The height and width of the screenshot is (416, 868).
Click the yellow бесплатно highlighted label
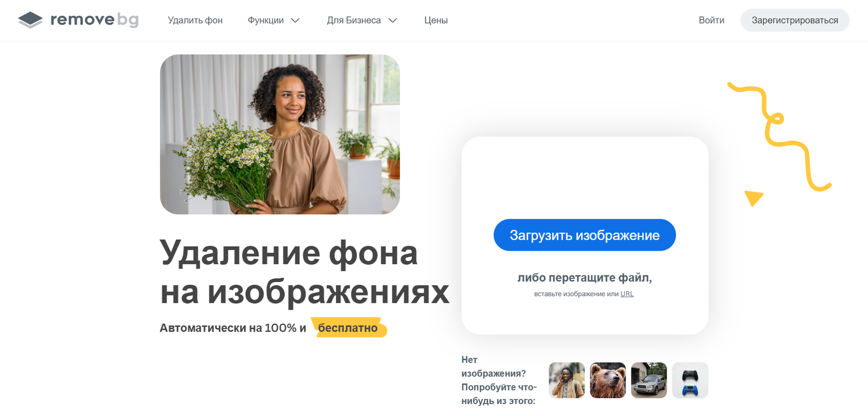[349, 328]
